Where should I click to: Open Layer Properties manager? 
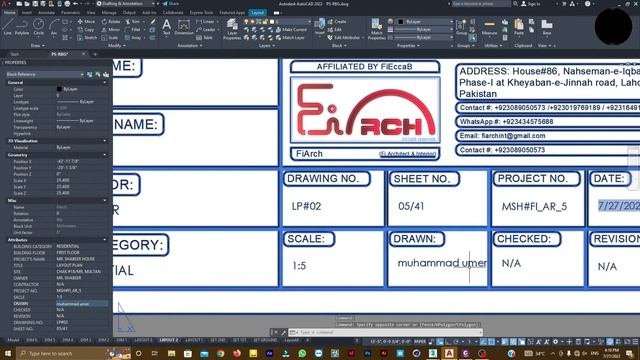click(x=232, y=29)
